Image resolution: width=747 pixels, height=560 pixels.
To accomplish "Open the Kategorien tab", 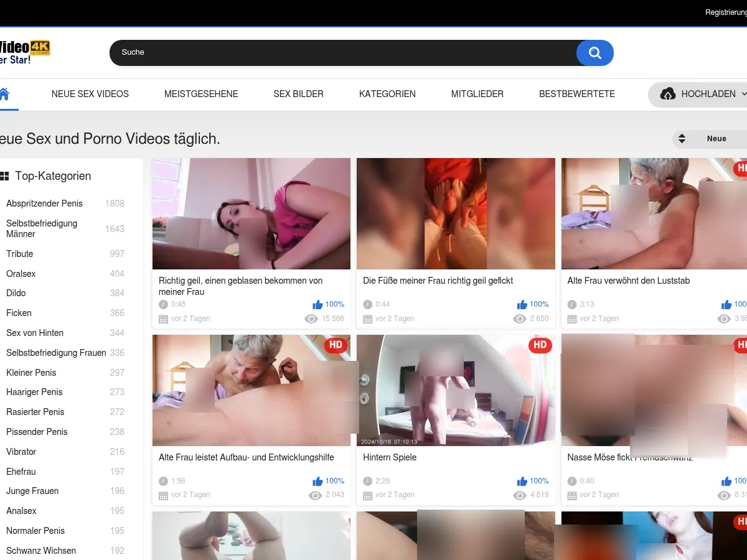I will (387, 95).
